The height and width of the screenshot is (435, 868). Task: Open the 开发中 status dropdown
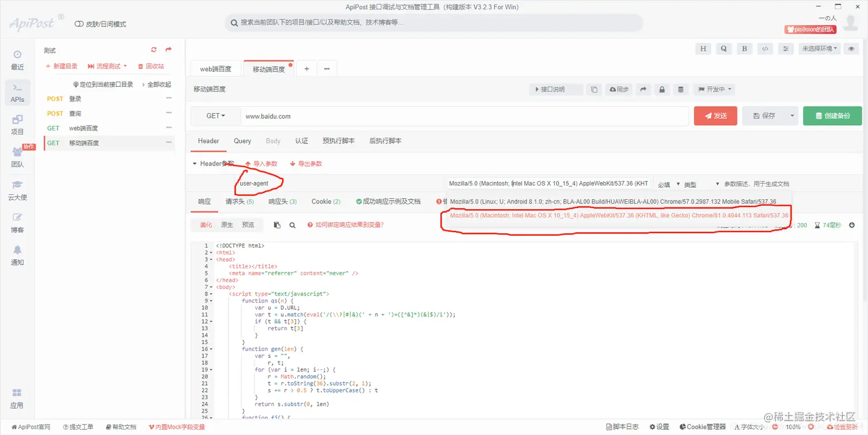pyautogui.click(x=715, y=90)
